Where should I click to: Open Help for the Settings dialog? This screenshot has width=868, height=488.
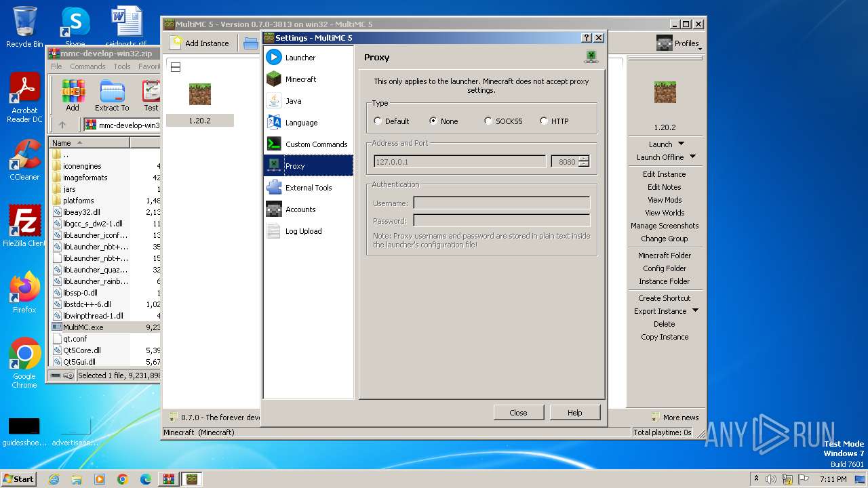[x=574, y=412]
